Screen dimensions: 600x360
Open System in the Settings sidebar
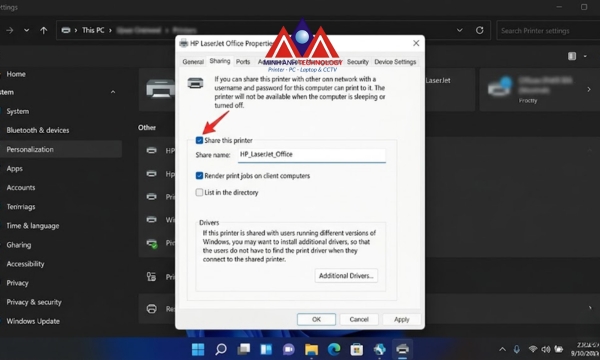pyautogui.click(x=18, y=111)
